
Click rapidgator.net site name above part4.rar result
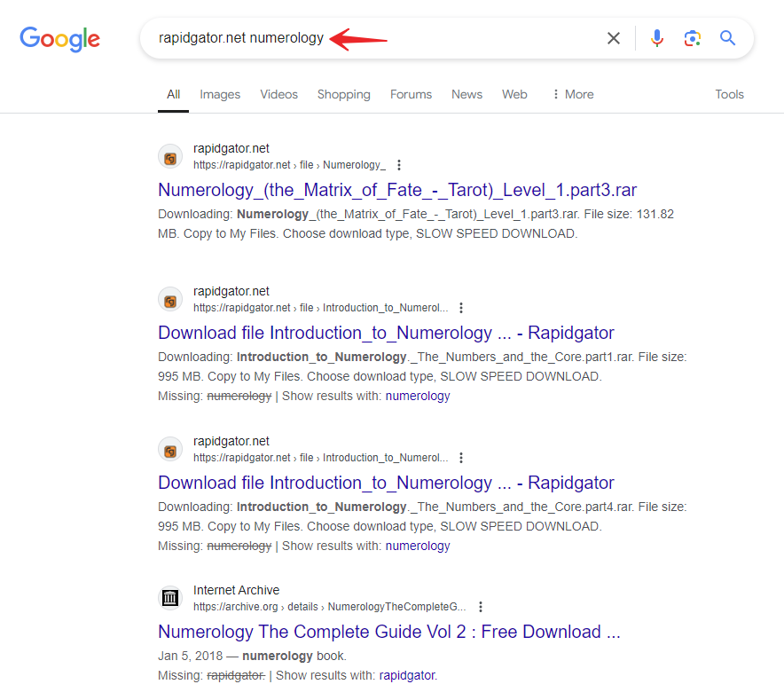231,441
